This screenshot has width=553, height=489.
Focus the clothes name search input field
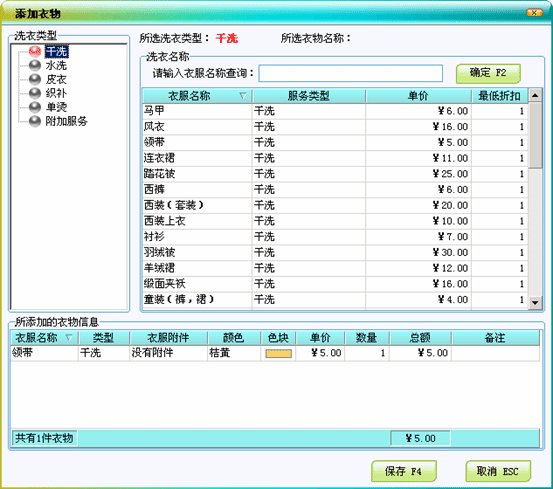pyautogui.click(x=351, y=73)
